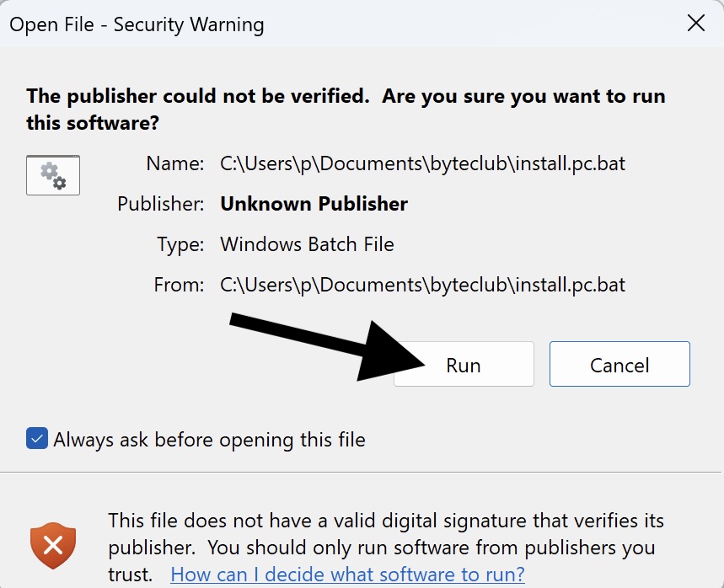Screen dimensions: 724x588
Task: Select the install.pc.bat path in the From row
Action: tap(422, 285)
